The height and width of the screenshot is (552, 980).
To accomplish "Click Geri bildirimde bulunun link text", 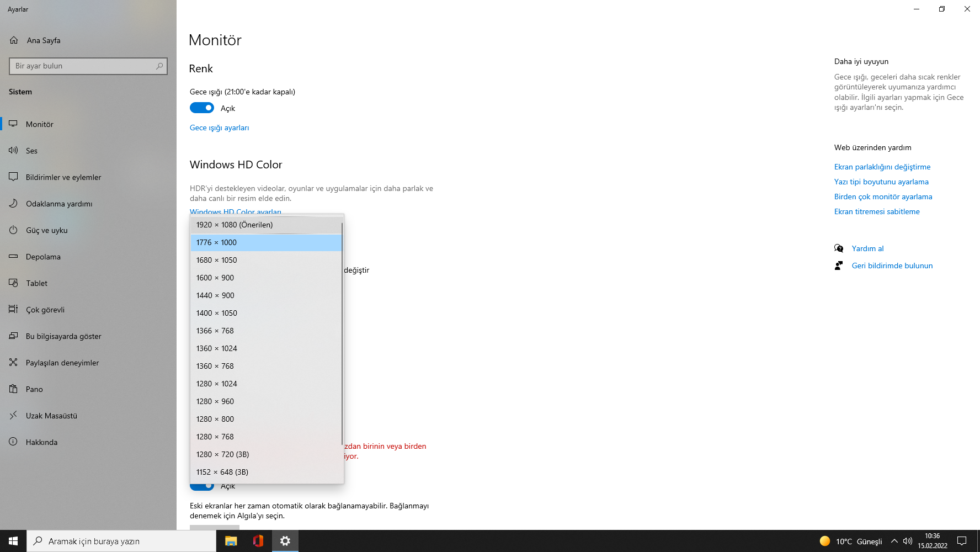I will (892, 266).
